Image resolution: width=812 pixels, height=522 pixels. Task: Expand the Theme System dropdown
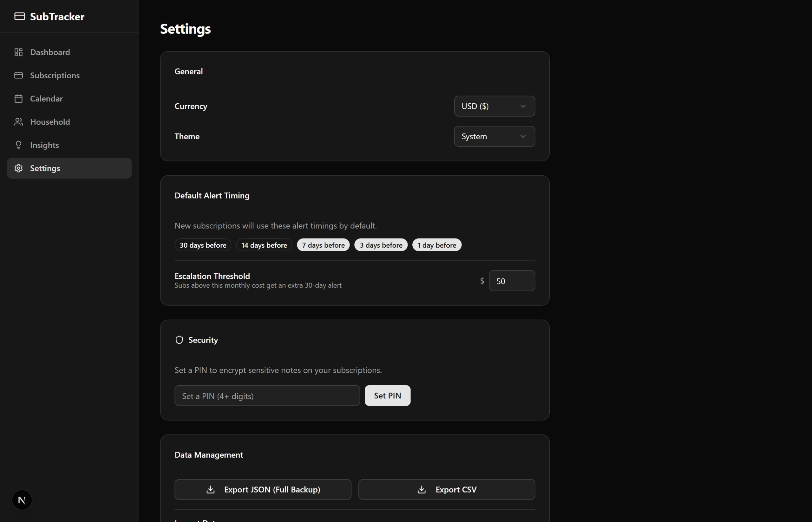[494, 136]
